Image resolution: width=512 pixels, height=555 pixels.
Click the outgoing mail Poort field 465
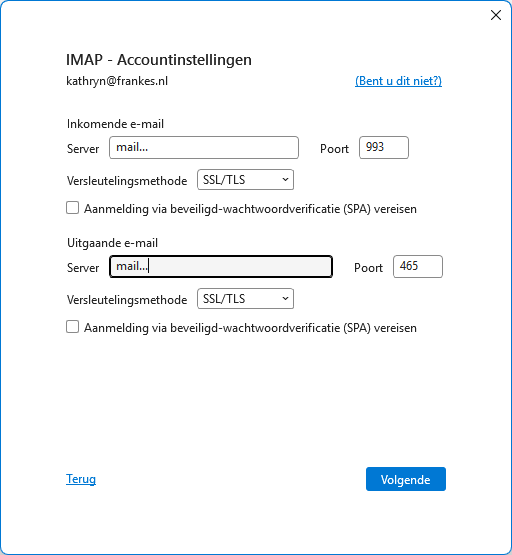coord(418,267)
